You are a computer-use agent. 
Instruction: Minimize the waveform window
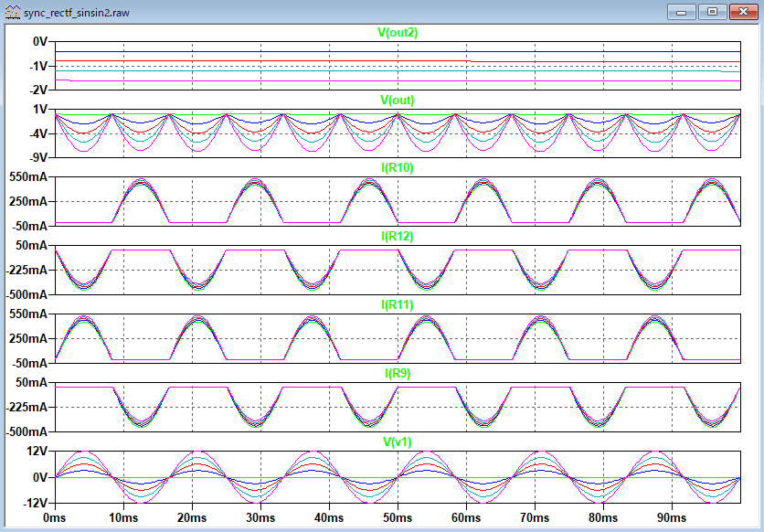click(681, 12)
